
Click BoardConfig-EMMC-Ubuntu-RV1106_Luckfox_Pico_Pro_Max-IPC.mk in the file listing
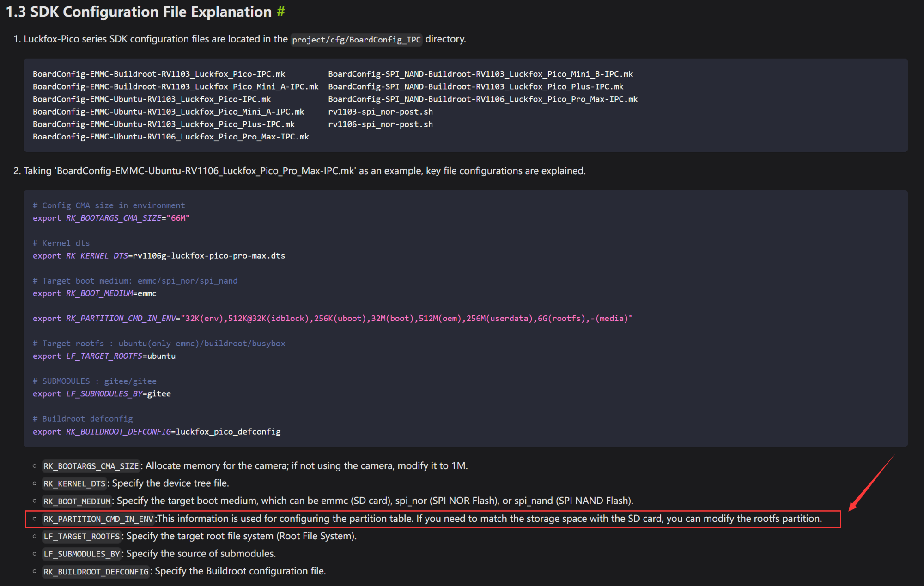point(171,137)
